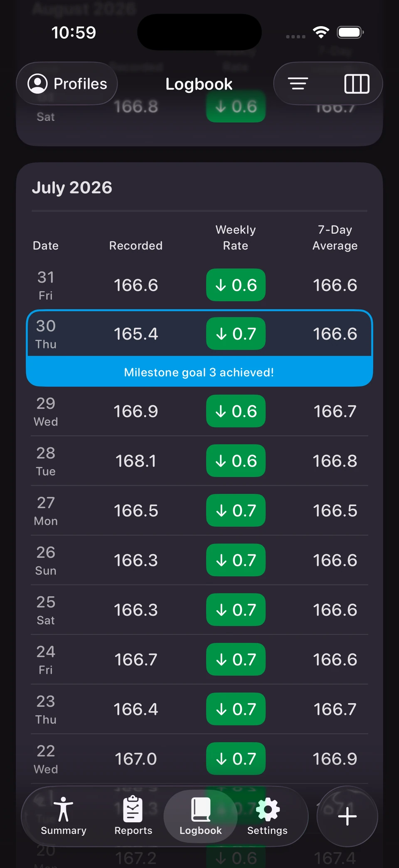
Task: Tap recorded value 166.4
Action: (x=136, y=709)
